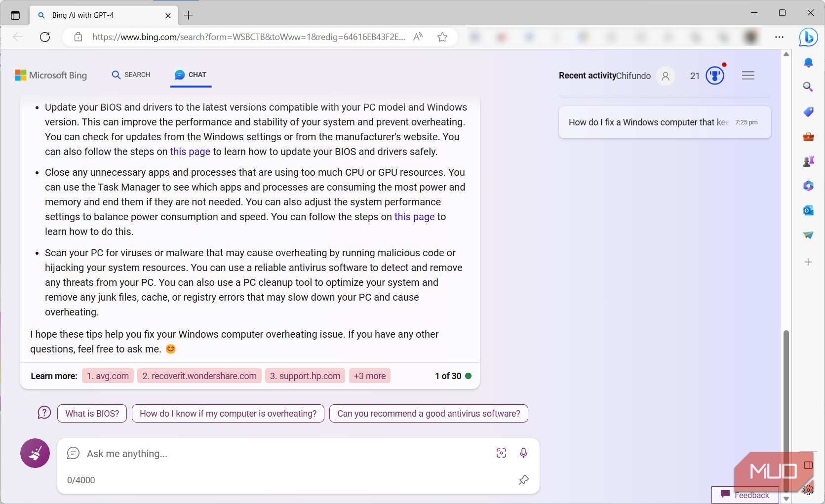Open Microsoft 365 in the sidebar
Image resolution: width=825 pixels, height=504 pixels.
[x=808, y=186]
